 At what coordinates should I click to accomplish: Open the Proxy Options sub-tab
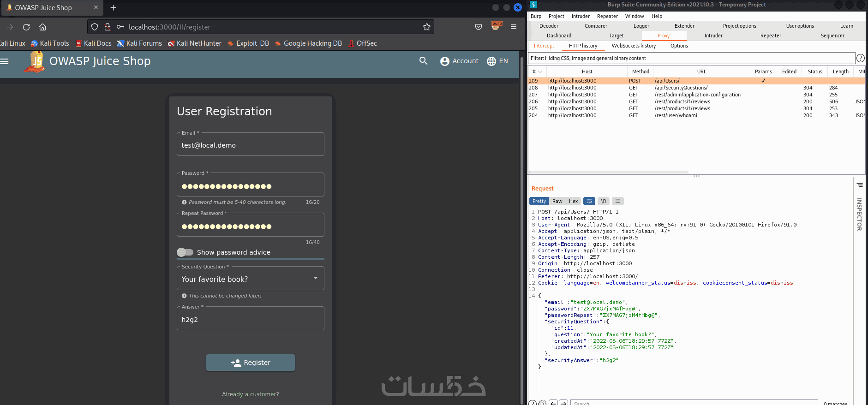point(679,46)
